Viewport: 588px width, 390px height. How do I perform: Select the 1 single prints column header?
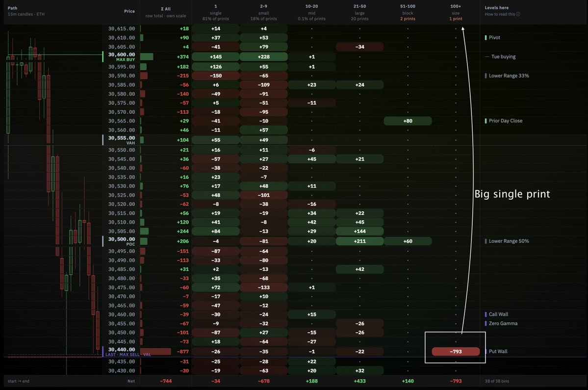click(216, 12)
